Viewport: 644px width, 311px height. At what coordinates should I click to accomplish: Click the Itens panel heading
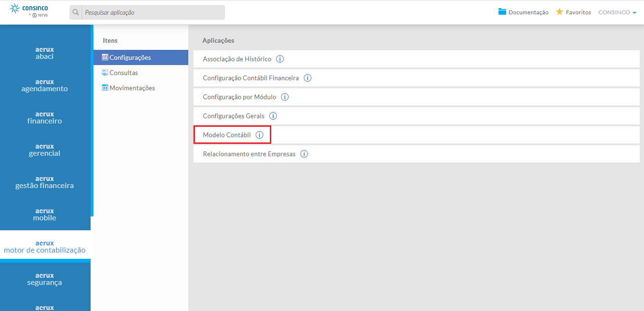110,40
